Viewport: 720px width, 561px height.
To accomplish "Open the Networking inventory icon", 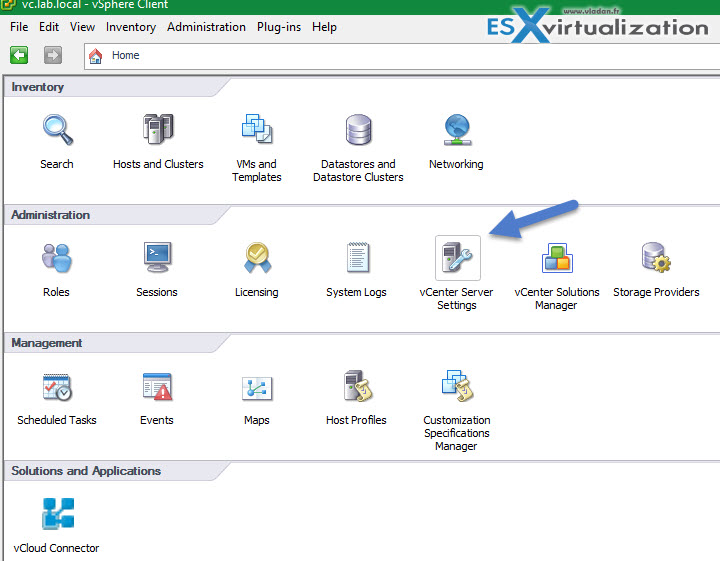I will (x=457, y=129).
